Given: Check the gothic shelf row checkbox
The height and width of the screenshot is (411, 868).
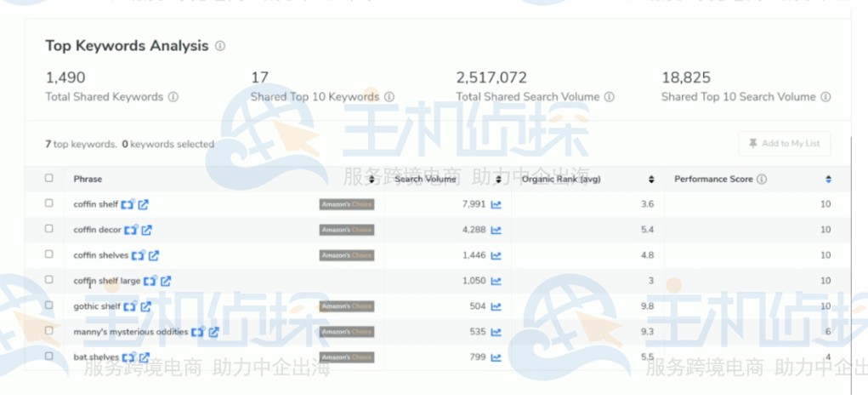Looking at the screenshot, I should pos(49,305).
